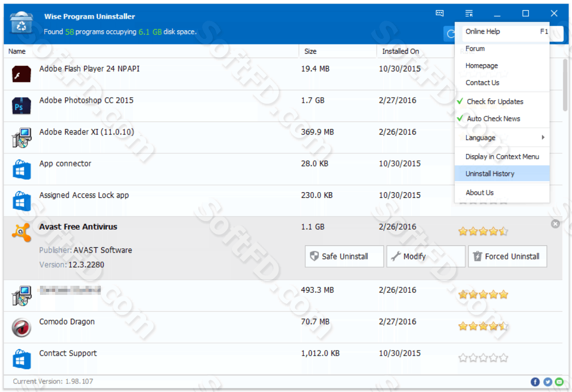Click the Wise Program Uninstaller recycle bin logo
This screenshot has width=572, height=392.
coord(21,23)
